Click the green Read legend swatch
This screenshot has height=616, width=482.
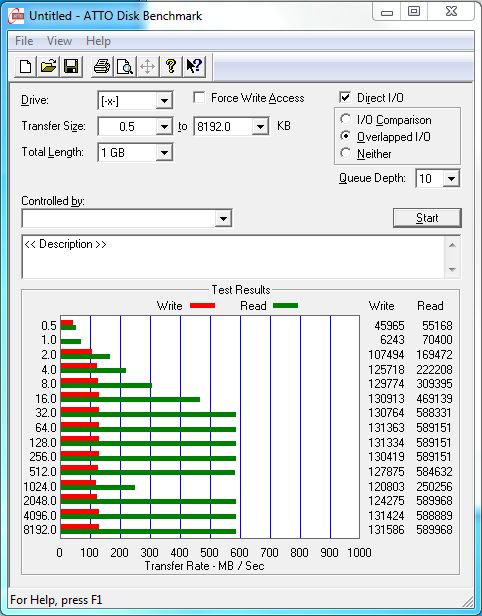click(285, 305)
